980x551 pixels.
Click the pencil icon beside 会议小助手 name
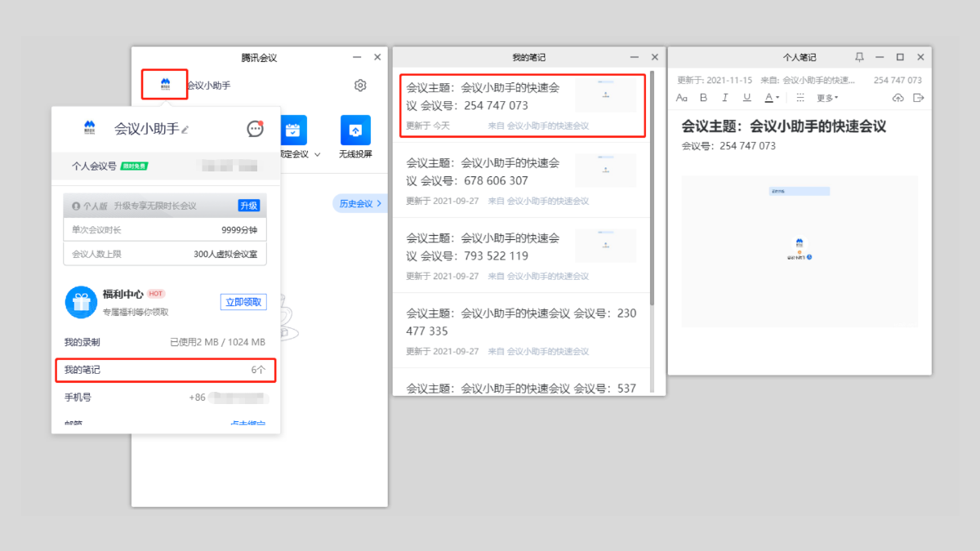pyautogui.click(x=185, y=129)
